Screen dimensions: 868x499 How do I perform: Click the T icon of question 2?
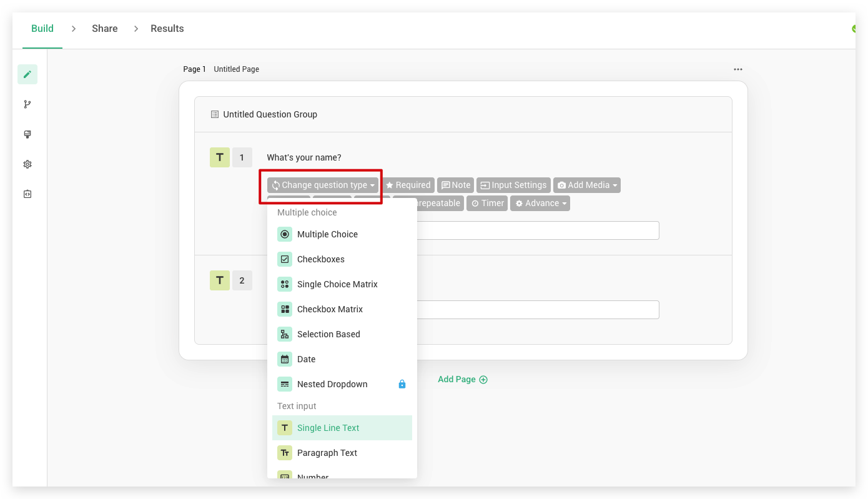pyautogui.click(x=220, y=280)
